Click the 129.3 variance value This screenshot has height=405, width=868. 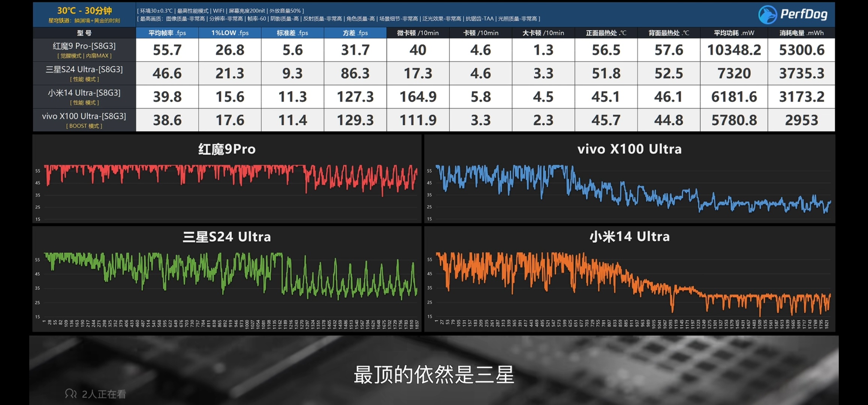pos(355,120)
